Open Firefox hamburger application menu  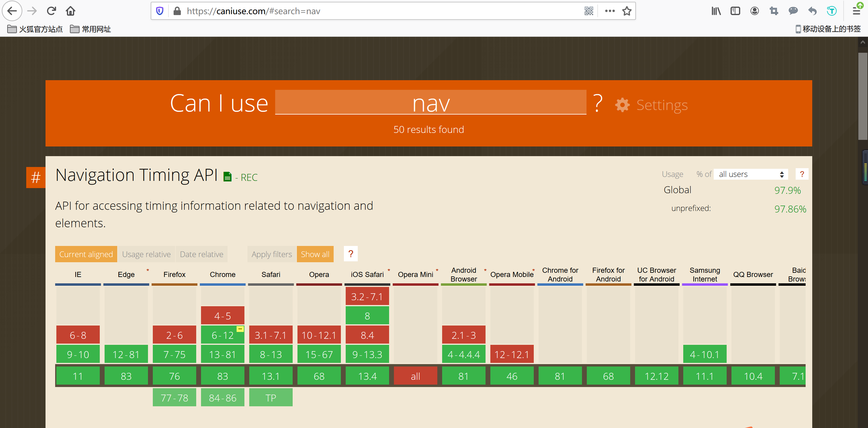point(856,11)
